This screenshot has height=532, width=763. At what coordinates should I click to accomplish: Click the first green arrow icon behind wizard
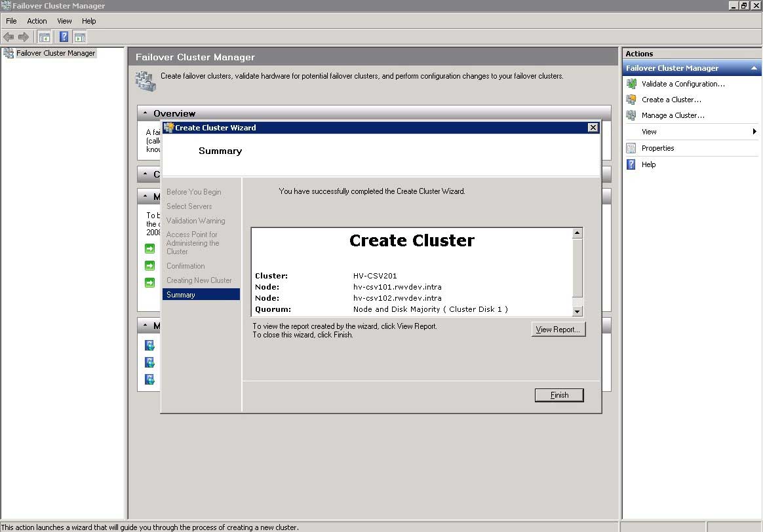click(150, 248)
